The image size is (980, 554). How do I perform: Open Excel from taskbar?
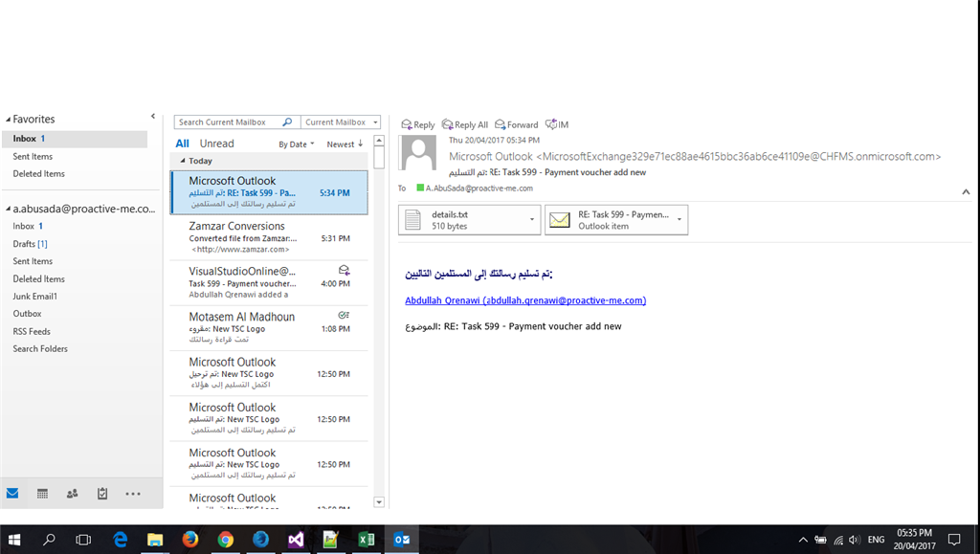pos(367,539)
